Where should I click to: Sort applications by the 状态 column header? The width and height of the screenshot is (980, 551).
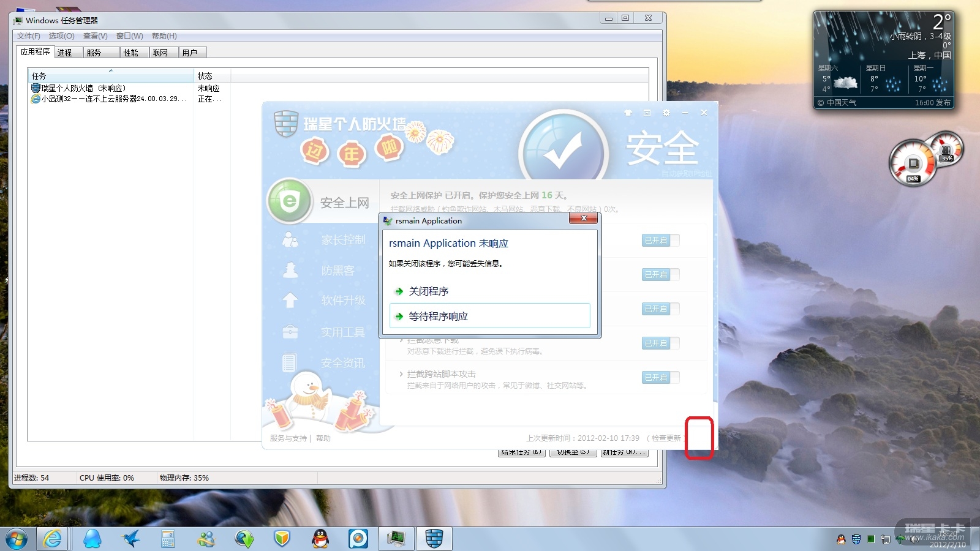(213, 76)
